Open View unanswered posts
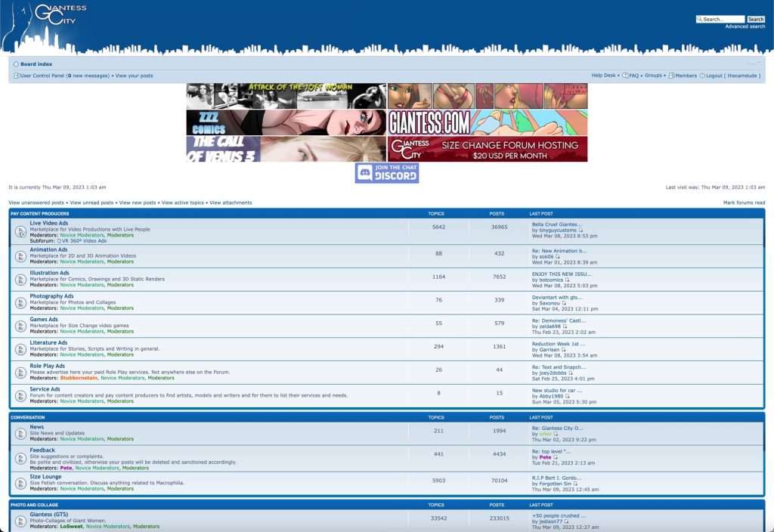The height and width of the screenshot is (532, 774). 36,203
